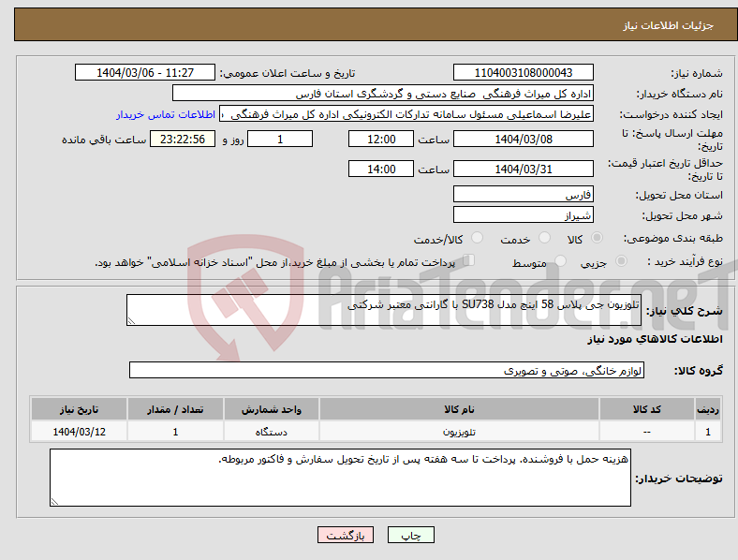Screen dimensions: 738x560
Task: Click the ساعت باقی مانده label
Action: coord(104,140)
